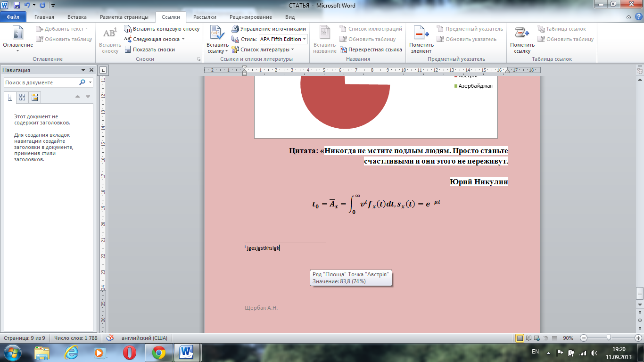Click footnote text jgesjgstkhslgk
This screenshot has width=644, height=362.
(x=263, y=248)
